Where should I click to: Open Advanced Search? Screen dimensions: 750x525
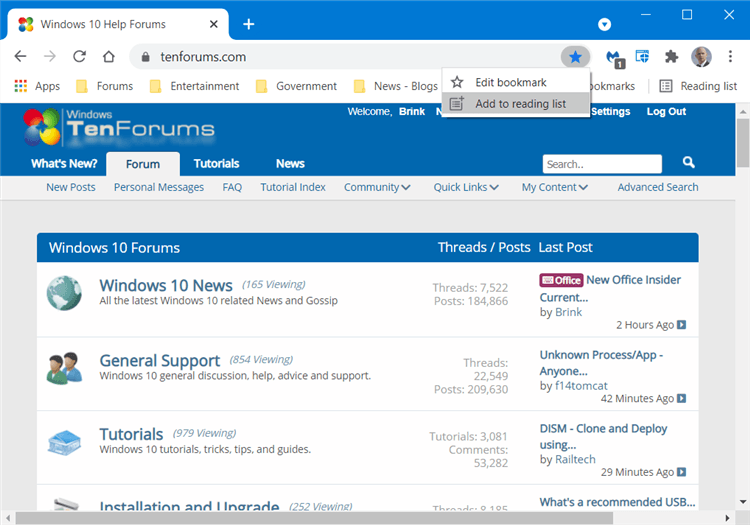658,187
